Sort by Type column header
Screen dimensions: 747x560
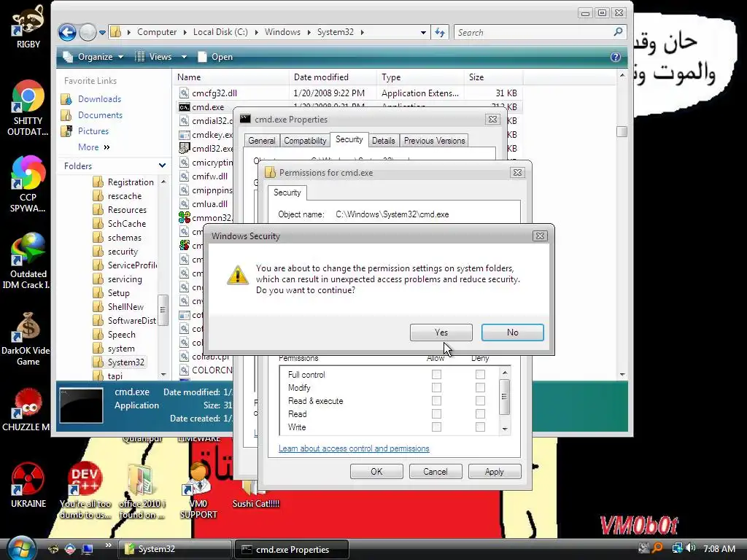(x=421, y=77)
